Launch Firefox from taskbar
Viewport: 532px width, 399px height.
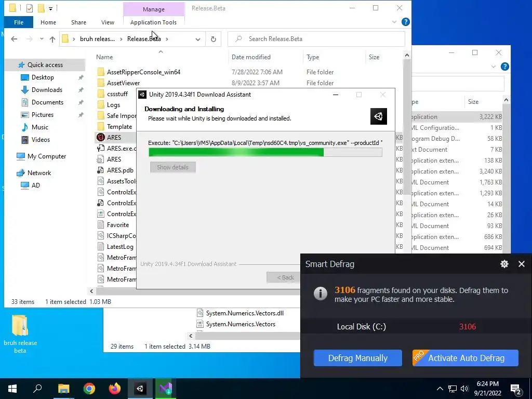click(115, 389)
